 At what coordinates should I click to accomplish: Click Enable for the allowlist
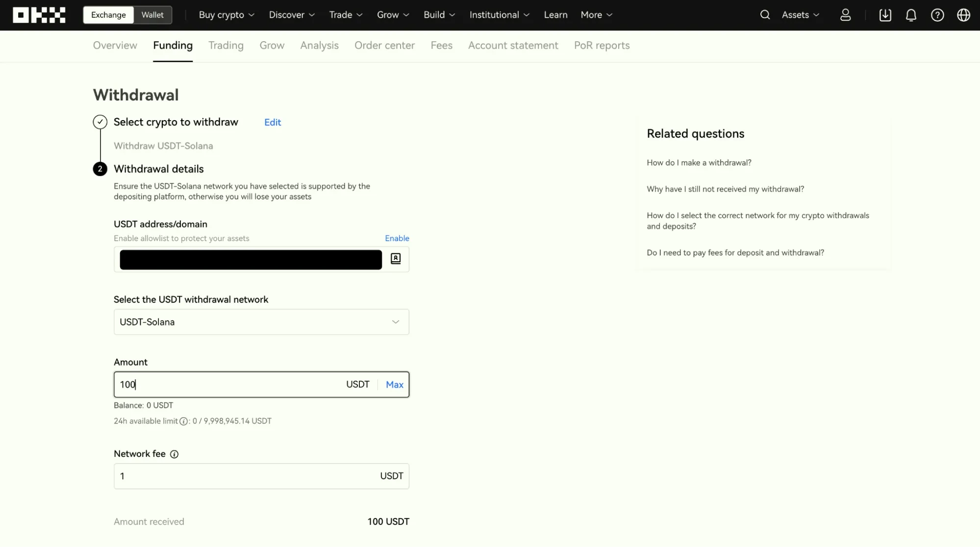pos(397,239)
